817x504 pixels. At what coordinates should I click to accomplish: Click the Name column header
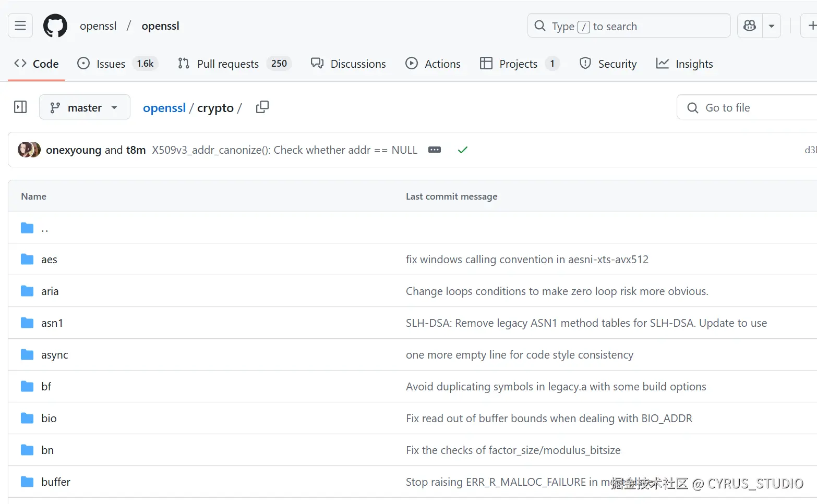34,196
